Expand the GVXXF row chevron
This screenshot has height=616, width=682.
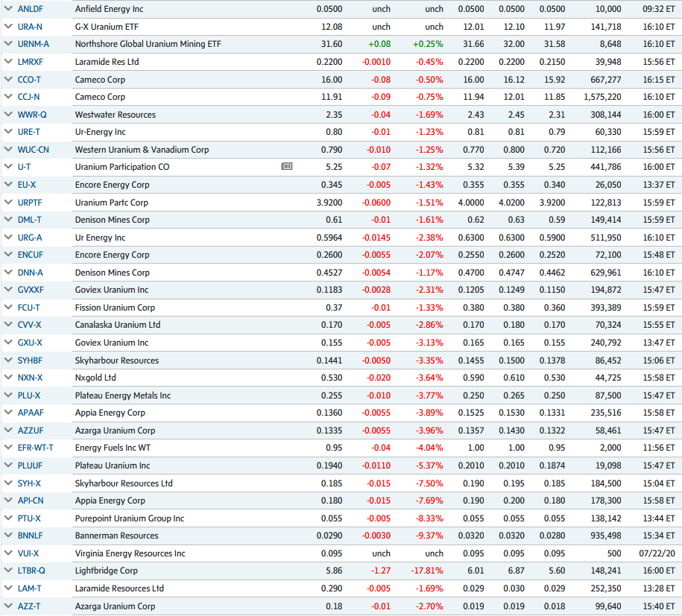[8, 290]
